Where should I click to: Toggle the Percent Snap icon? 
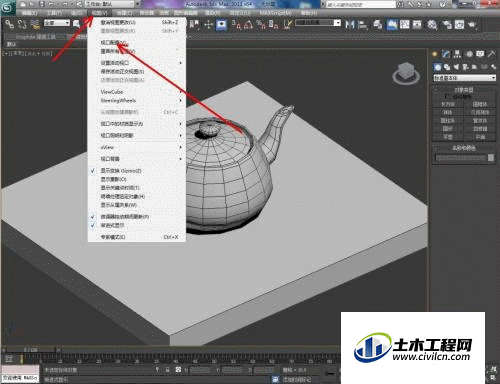tap(261, 25)
